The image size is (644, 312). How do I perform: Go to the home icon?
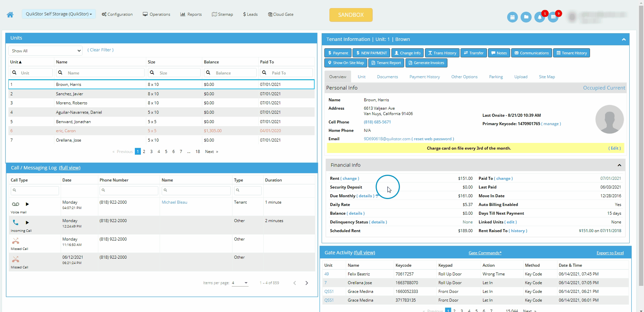point(10,14)
